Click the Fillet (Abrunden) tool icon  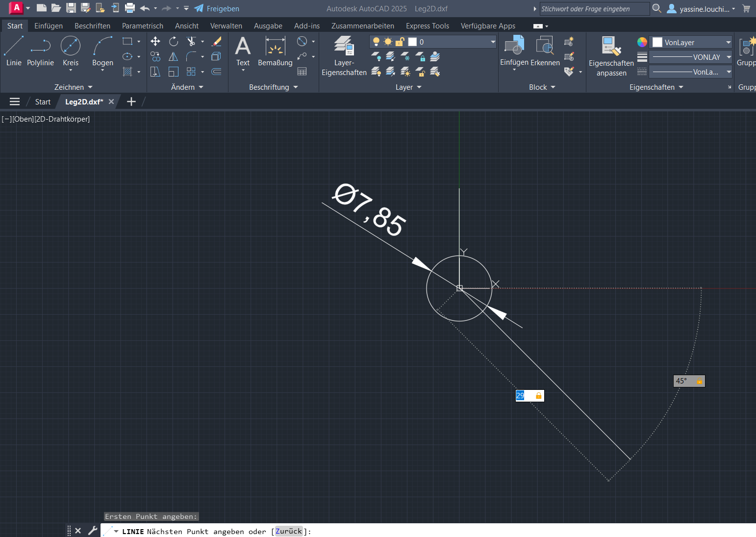pos(191,56)
